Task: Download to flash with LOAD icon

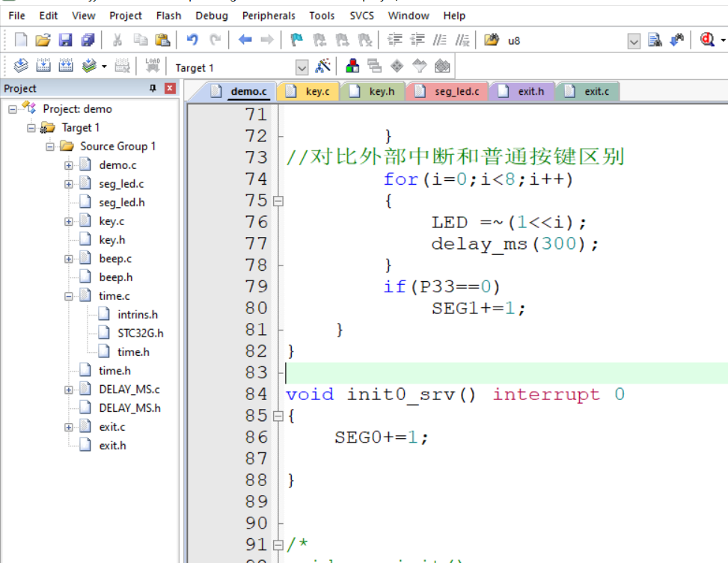Action: tap(153, 66)
